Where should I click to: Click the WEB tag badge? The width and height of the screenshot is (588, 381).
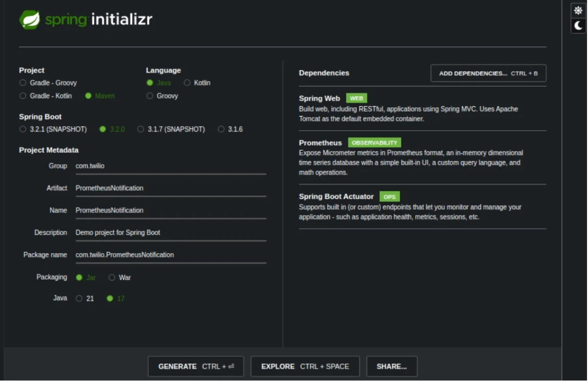pos(357,98)
